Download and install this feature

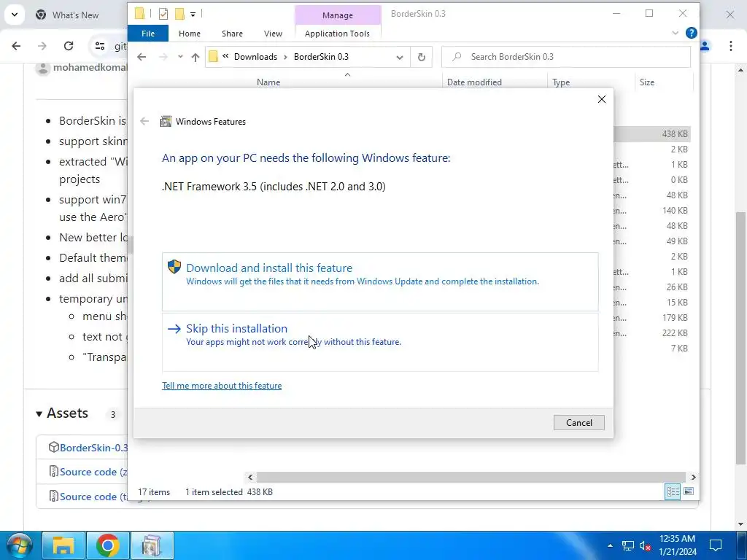point(379,281)
